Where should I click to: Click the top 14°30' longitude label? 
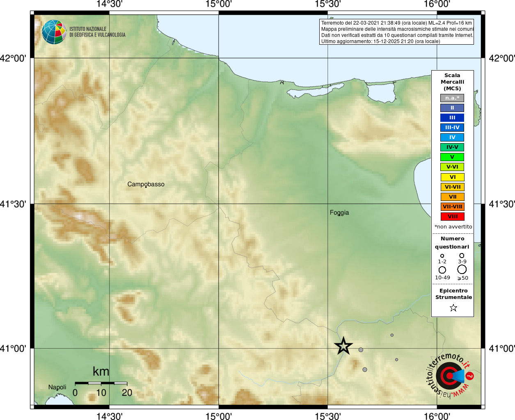pyautogui.click(x=110, y=4)
